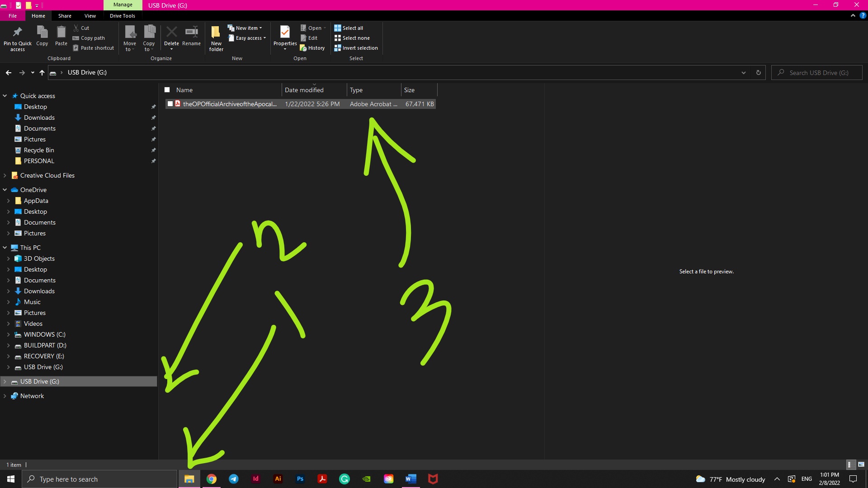Launch Photoshop from the taskbar
868x488 pixels.
coord(300,479)
